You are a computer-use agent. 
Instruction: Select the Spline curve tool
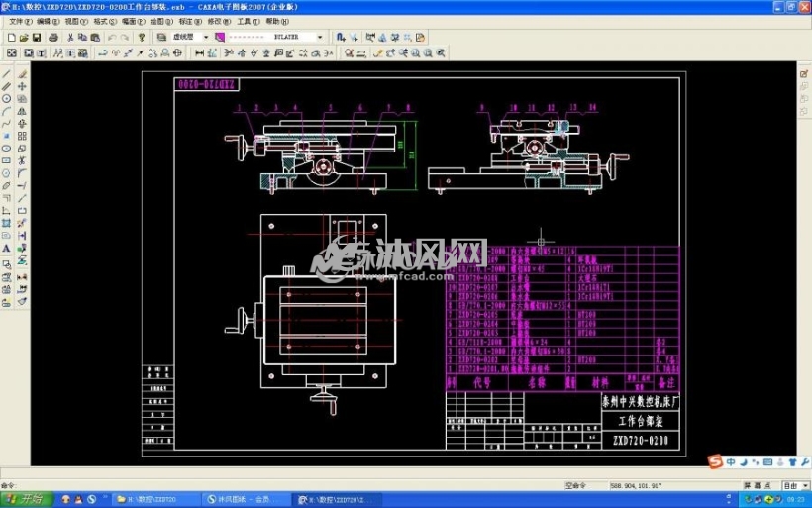[6, 124]
